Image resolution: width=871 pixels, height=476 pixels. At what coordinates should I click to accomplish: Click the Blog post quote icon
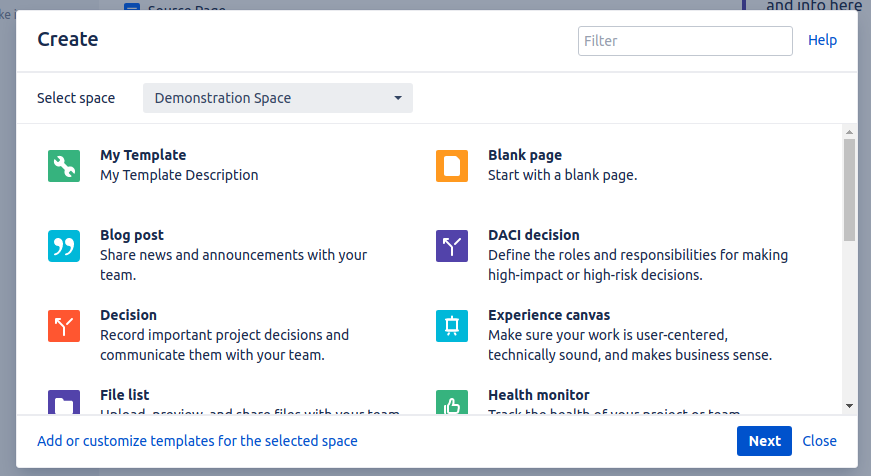point(64,246)
